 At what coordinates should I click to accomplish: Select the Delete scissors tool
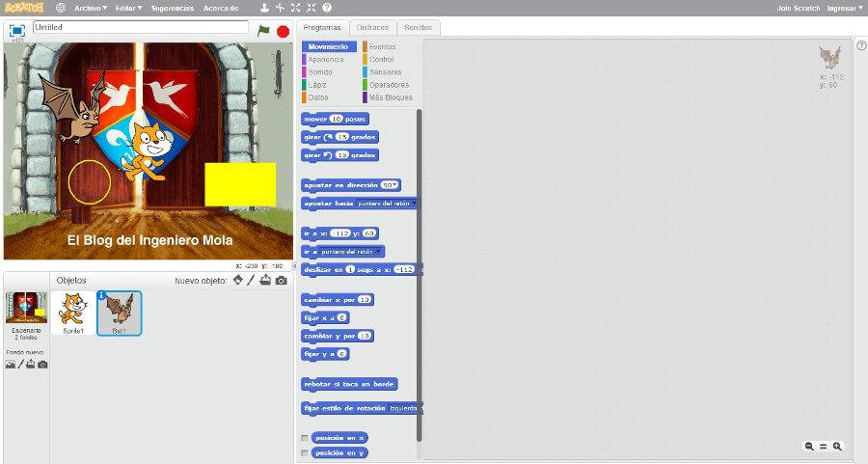280,8
